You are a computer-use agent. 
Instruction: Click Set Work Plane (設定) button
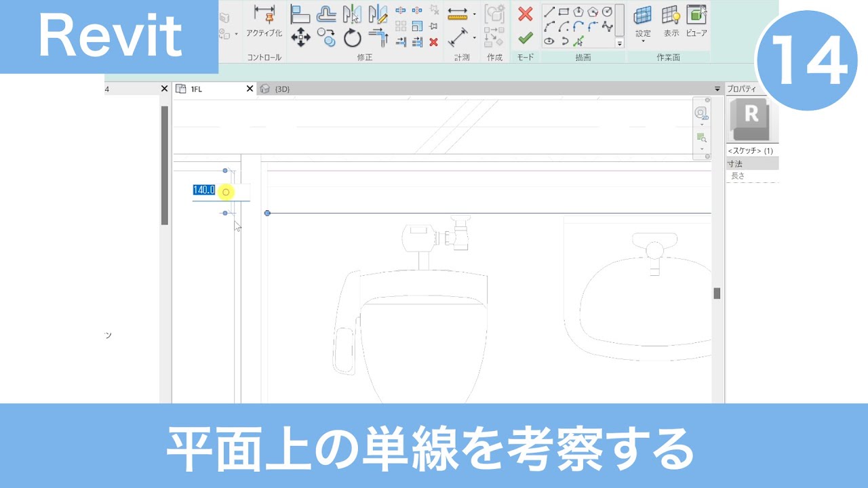pos(643,20)
